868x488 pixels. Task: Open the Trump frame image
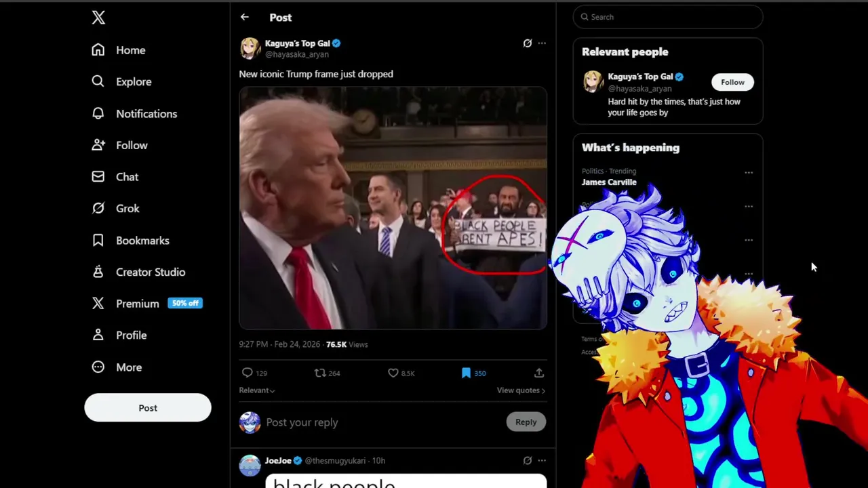coord(393,208)
